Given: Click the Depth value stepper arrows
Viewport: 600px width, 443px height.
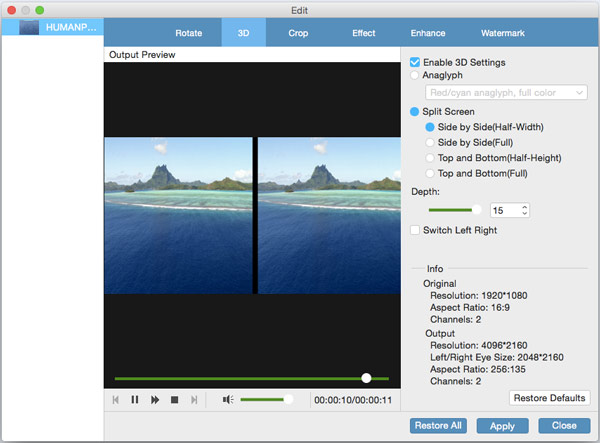Looking at the screenshot, I should [x=524, y=210].
